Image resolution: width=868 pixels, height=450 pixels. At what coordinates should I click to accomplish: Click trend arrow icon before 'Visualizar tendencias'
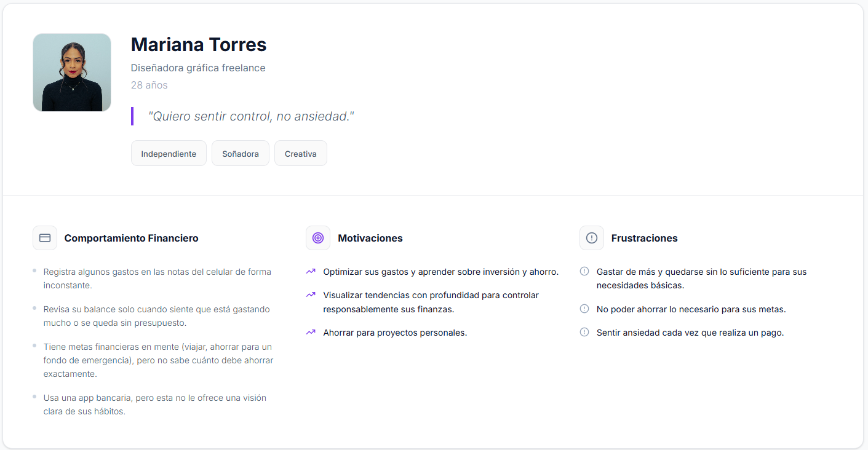tap(311, 295)
